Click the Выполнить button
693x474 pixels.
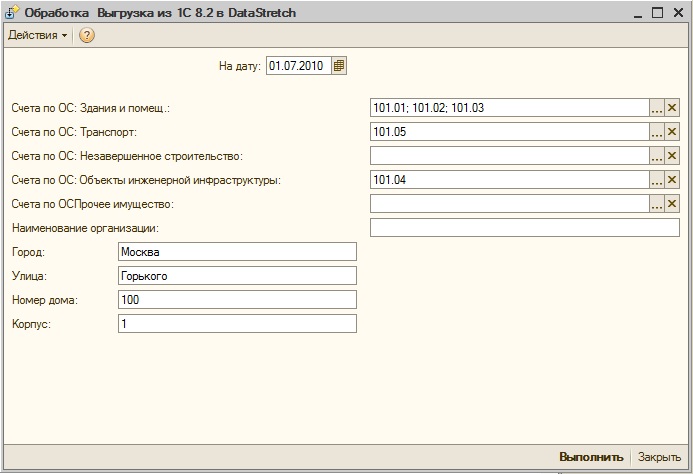point(591,457)
